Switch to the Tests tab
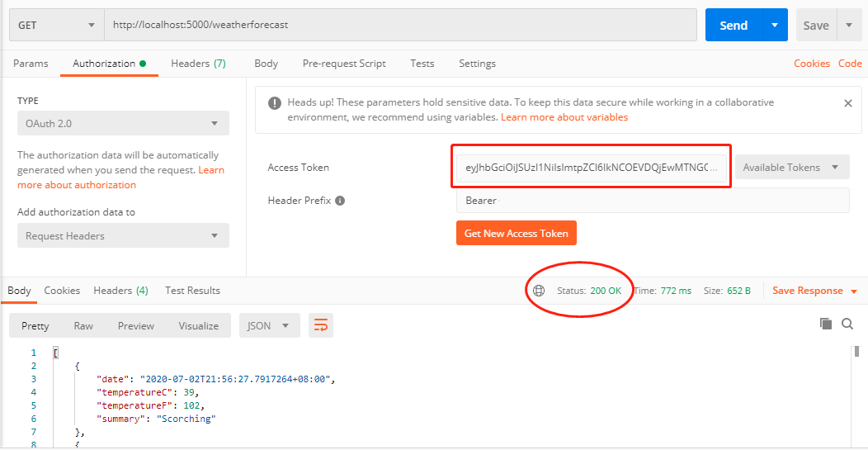 [422, 64]
